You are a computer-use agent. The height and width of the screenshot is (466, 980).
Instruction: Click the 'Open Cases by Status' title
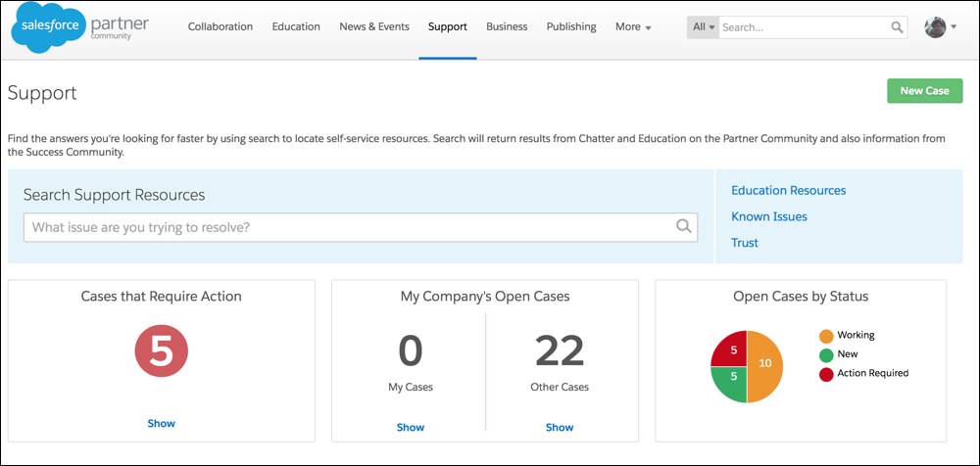point(801,296)
